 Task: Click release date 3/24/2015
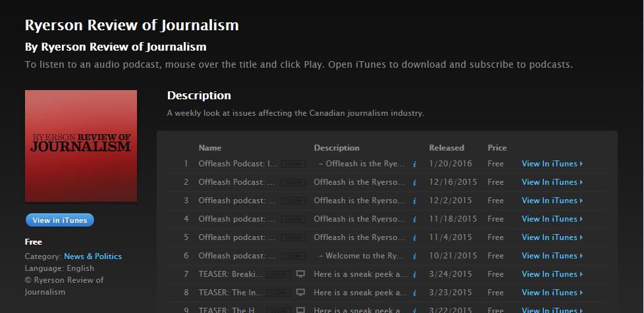(x=450, y=274)
